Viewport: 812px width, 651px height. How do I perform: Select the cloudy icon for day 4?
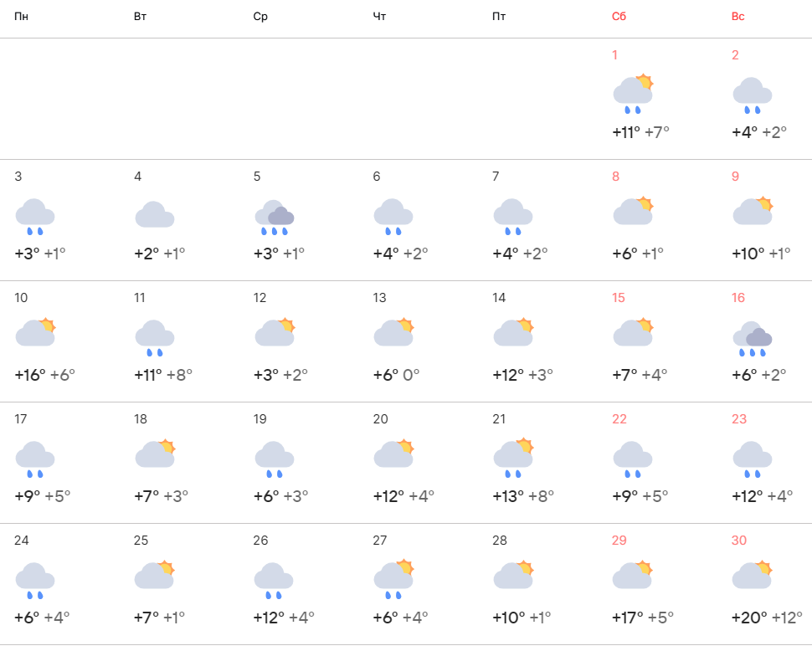pos(155,215)
